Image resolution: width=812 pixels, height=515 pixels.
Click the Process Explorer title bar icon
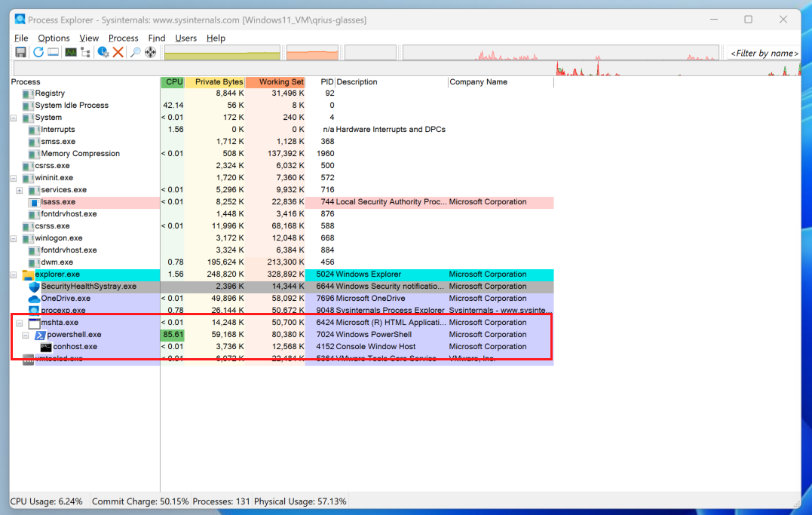coord(20,20)
